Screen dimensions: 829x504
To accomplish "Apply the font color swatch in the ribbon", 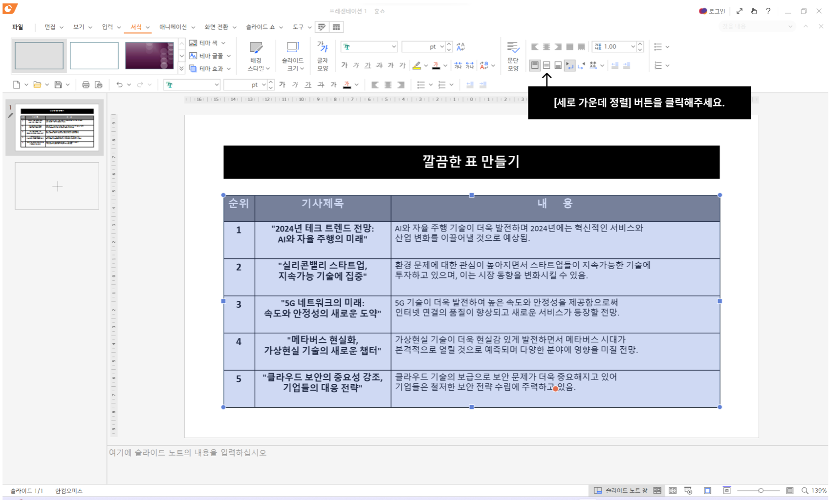I will [x=436, y=65].
